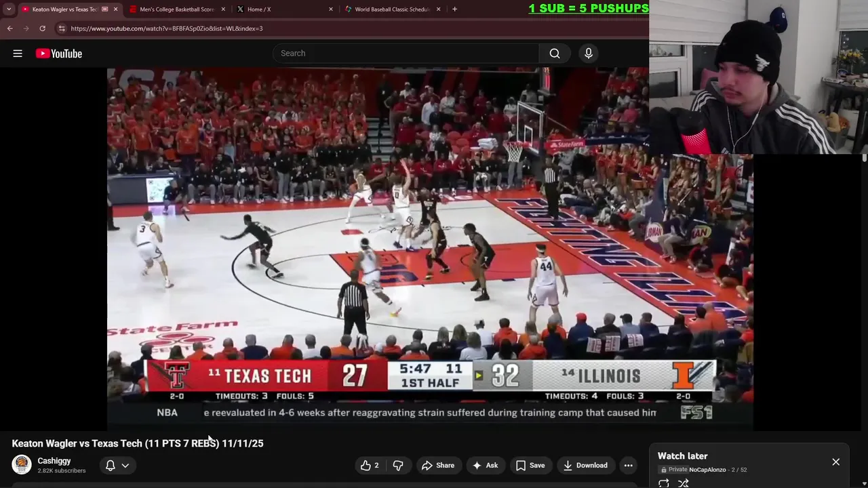Open the Watch later playlist title

click(683, 456)
